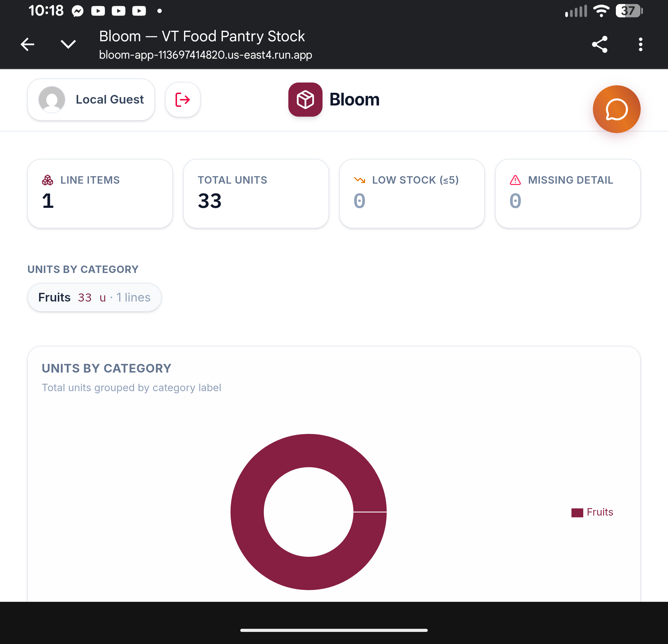
Task: Click the Local Guest avatar image
Action: point(52,100)
